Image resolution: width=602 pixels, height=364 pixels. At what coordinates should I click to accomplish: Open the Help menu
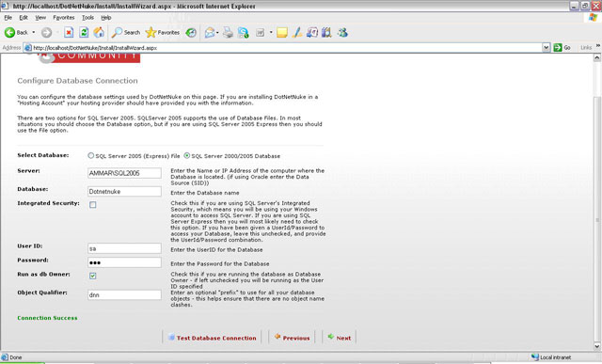click(x=106, y=18)
